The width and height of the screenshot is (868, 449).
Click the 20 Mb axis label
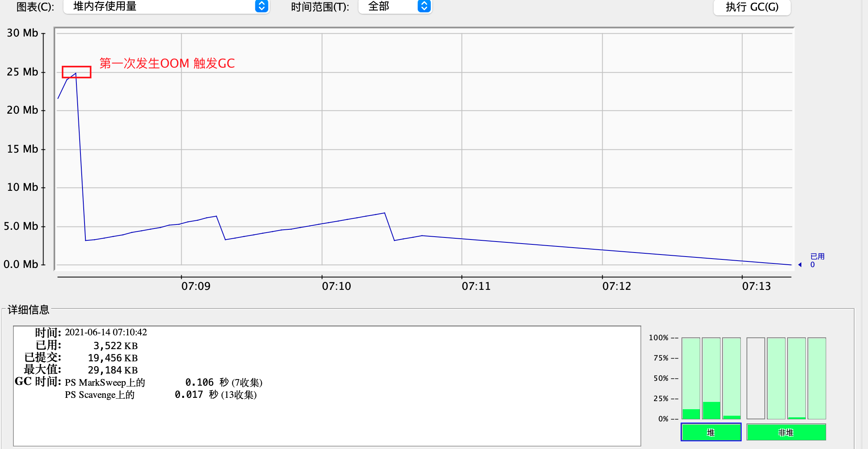click(x=22, y=110)
